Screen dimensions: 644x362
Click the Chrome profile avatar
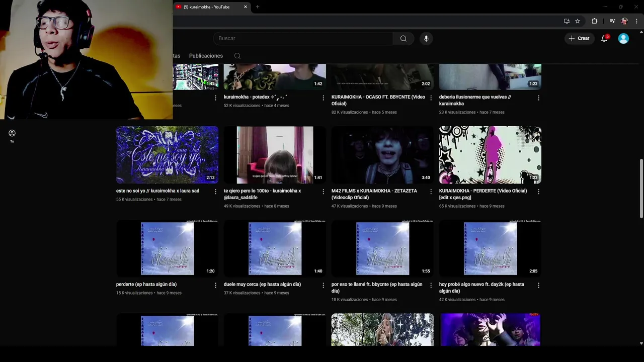click(624, 21)
